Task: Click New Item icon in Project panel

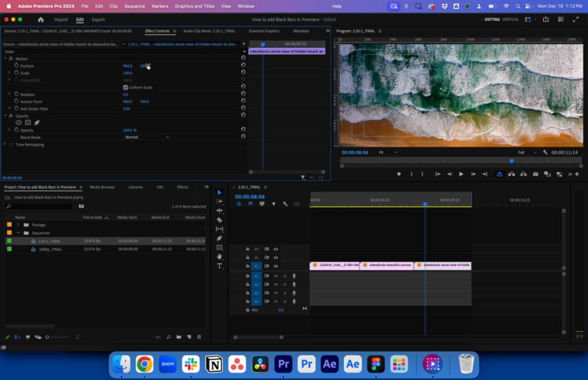Action: (x=189, y=337)
